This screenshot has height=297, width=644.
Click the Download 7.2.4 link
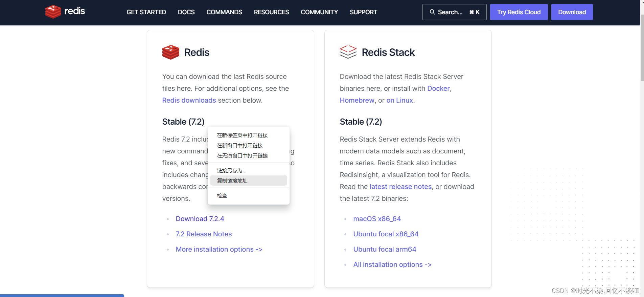pos(200,219)
